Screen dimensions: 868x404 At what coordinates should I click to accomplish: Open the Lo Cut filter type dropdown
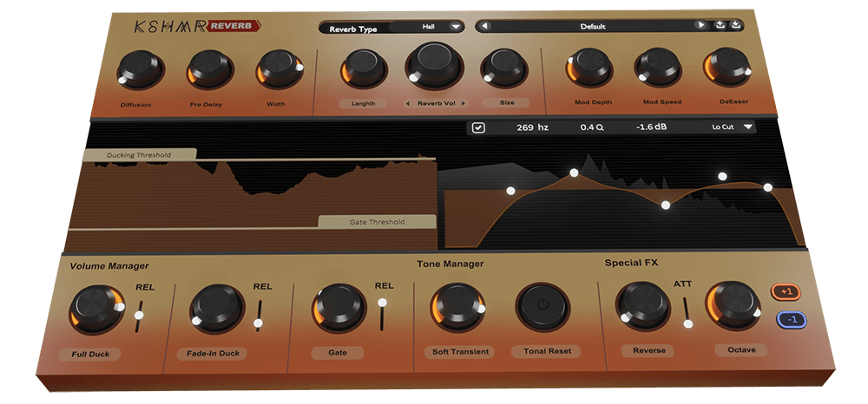point(732,127)
